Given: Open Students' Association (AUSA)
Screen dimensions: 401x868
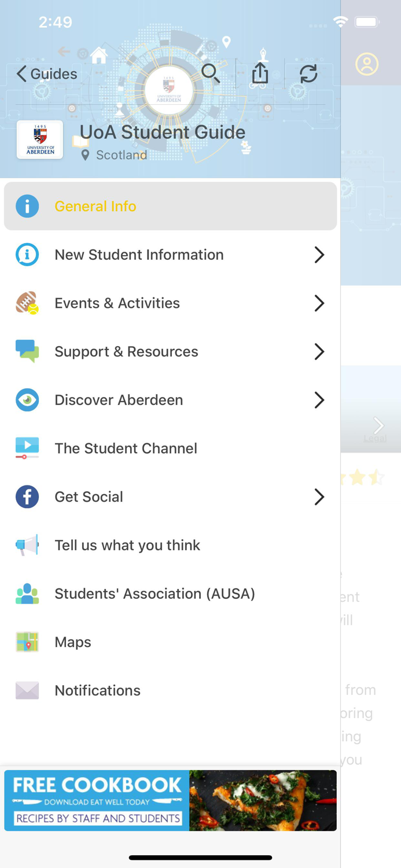Looking at the screenshot, I should tap(154, 593).
